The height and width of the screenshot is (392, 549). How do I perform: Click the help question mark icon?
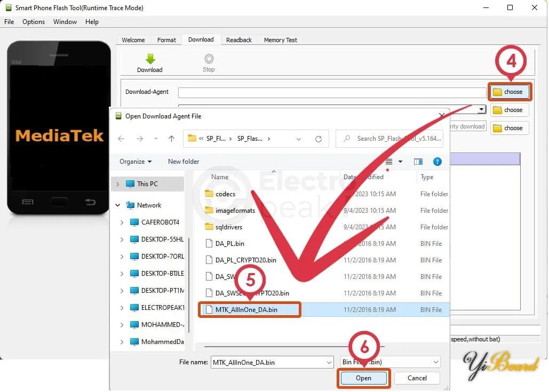437,162
